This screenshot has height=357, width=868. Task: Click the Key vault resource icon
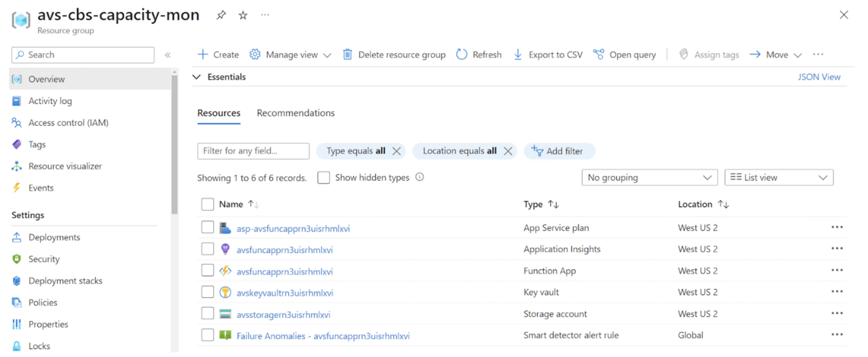point(225,292)
